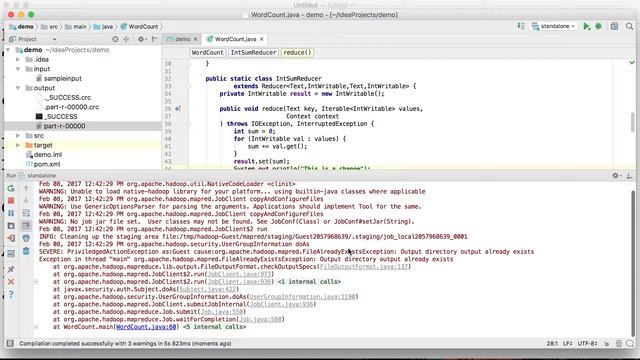640x360 pixels.
Task: Open the standalone run configuration dropdown
Action: click(553, 26)
